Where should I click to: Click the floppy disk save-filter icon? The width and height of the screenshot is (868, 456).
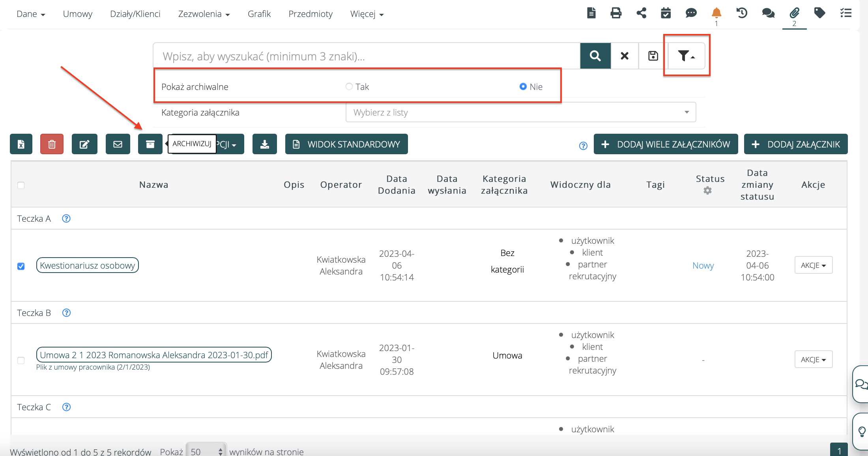click(653, 56)
